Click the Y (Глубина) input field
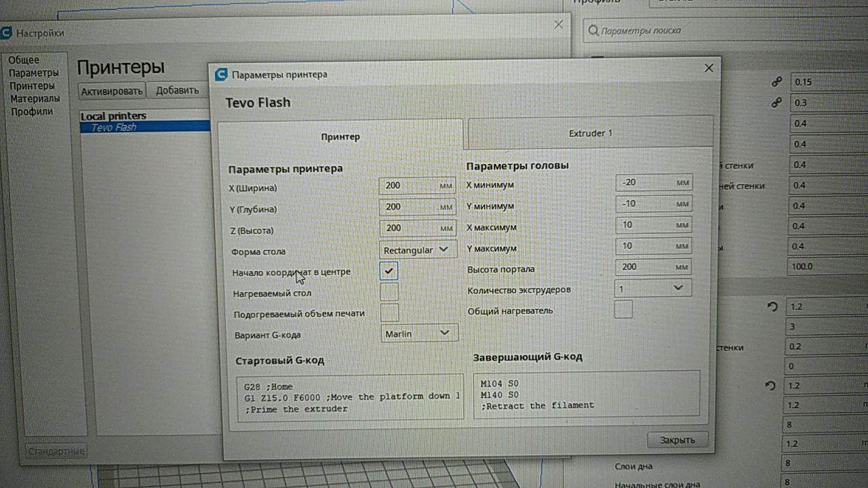The image size is (868, 488). (417, 207)
